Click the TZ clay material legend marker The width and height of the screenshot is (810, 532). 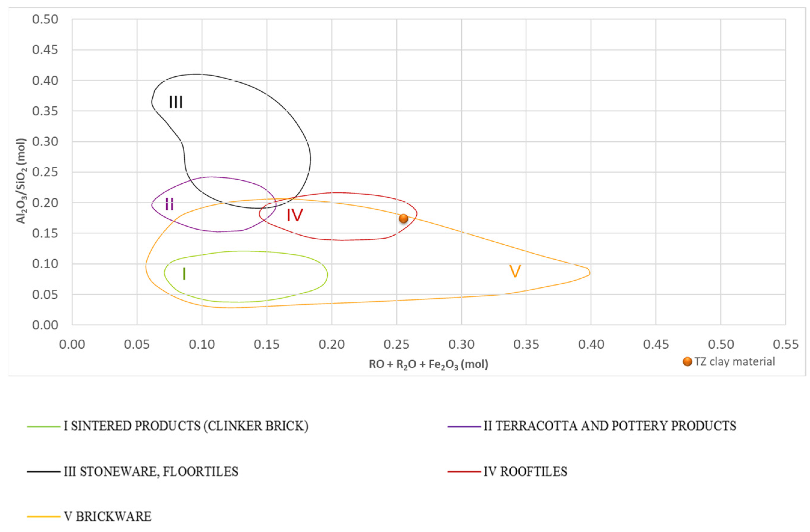point(687,362)
